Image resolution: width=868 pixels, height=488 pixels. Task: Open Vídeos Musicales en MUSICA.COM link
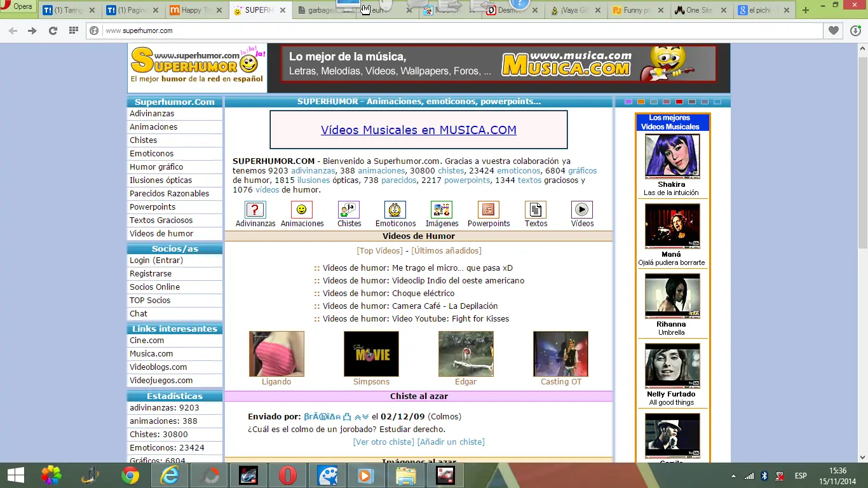[x=418, y=130]
